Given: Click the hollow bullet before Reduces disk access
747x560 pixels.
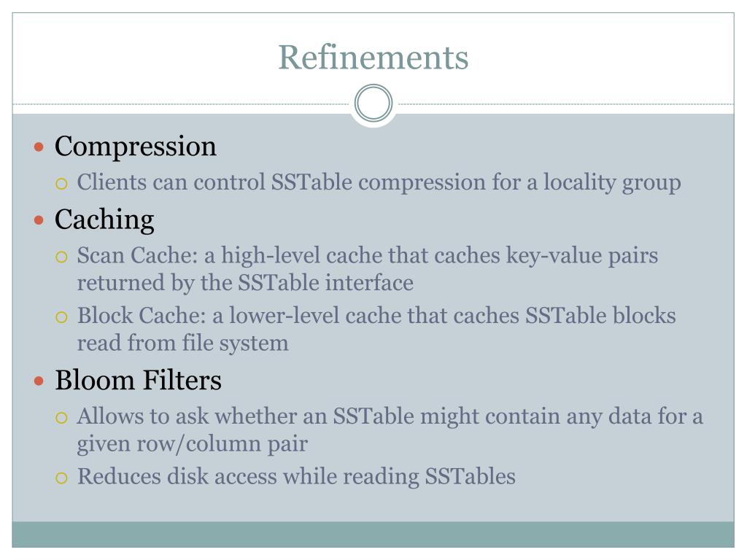Looking at the screenshot, I should click(61, 478).
